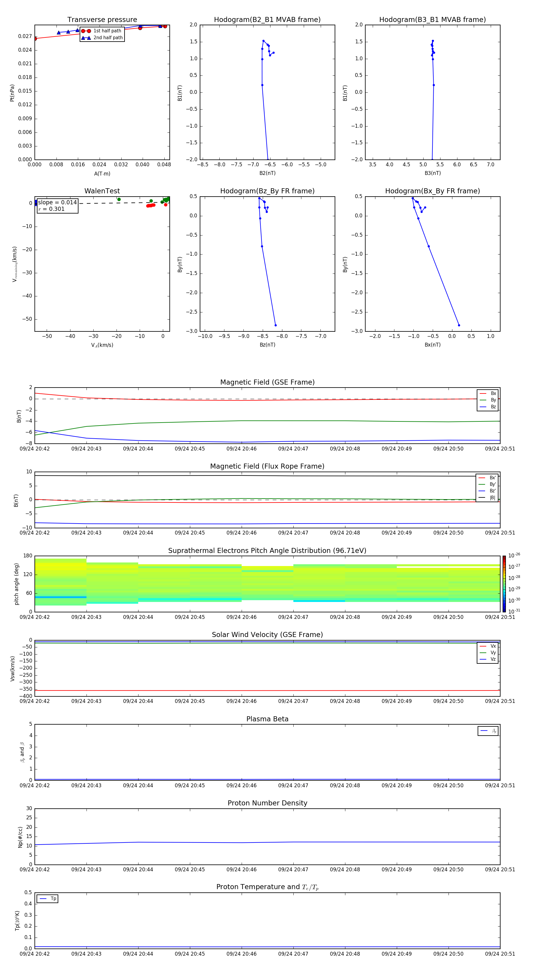Click 'Bx(nT)' x-axis label
This screenshot has height=980, width=535.
click(432, 345)
